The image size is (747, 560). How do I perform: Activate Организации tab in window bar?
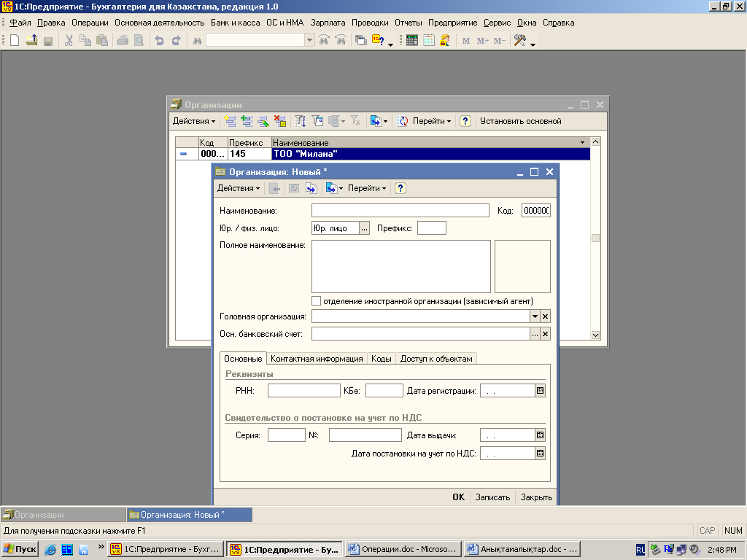(x=63, y=515)
